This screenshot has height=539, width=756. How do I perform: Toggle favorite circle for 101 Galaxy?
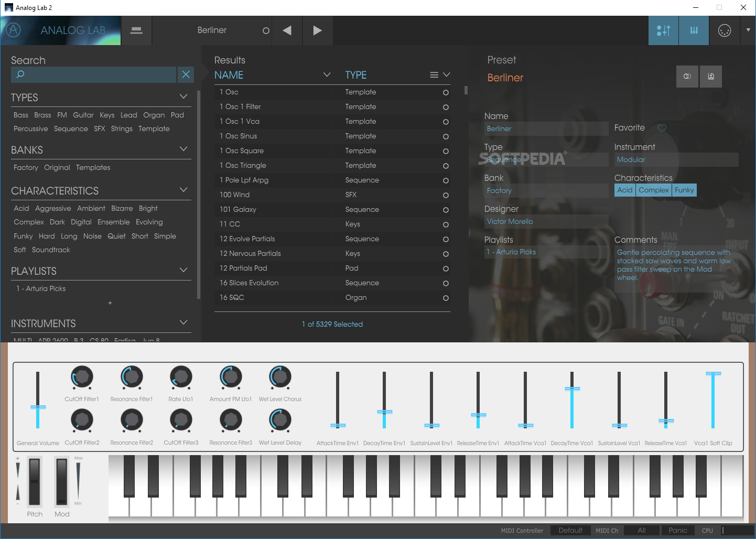[x=446, y=210]
